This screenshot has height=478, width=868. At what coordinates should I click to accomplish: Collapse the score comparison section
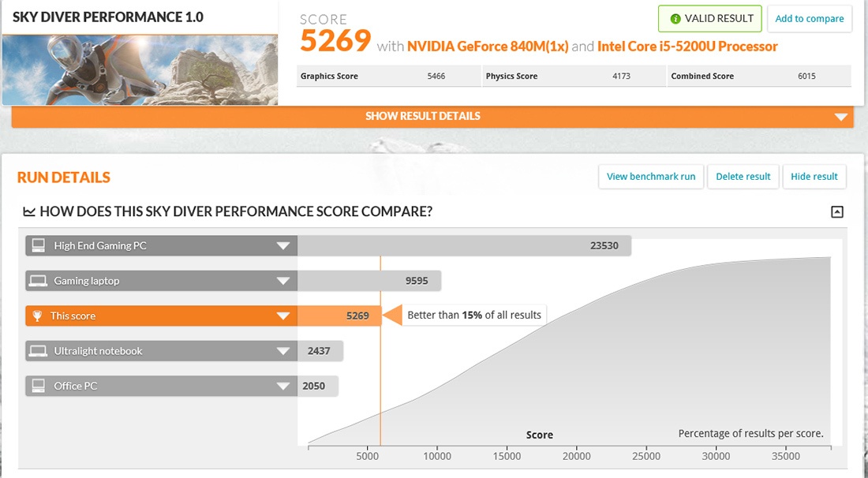point(837,211)
